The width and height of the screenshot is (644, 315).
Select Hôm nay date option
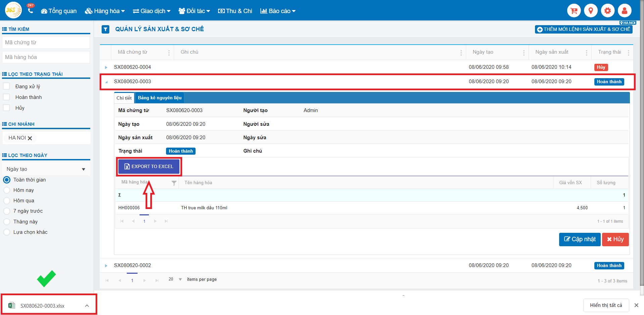tap(7, 190)
